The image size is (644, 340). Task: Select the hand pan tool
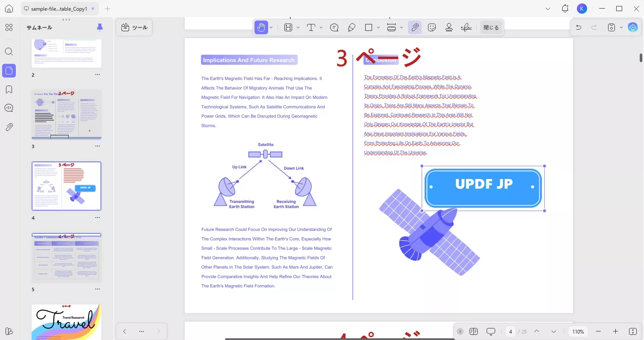pyautogui.click(x=261, y=27)
